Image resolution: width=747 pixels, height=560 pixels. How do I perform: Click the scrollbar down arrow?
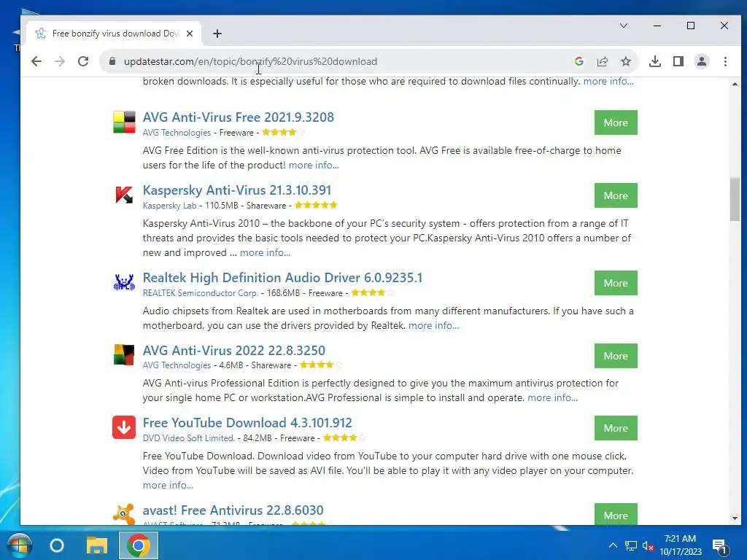click(735, 518)
